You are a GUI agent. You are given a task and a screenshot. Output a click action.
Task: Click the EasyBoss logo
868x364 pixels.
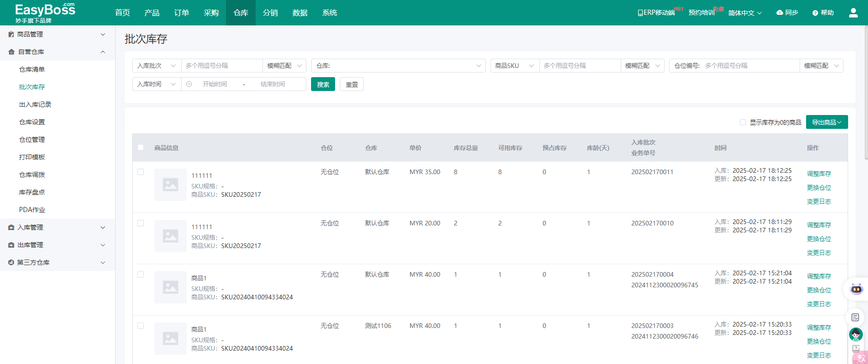45,13
